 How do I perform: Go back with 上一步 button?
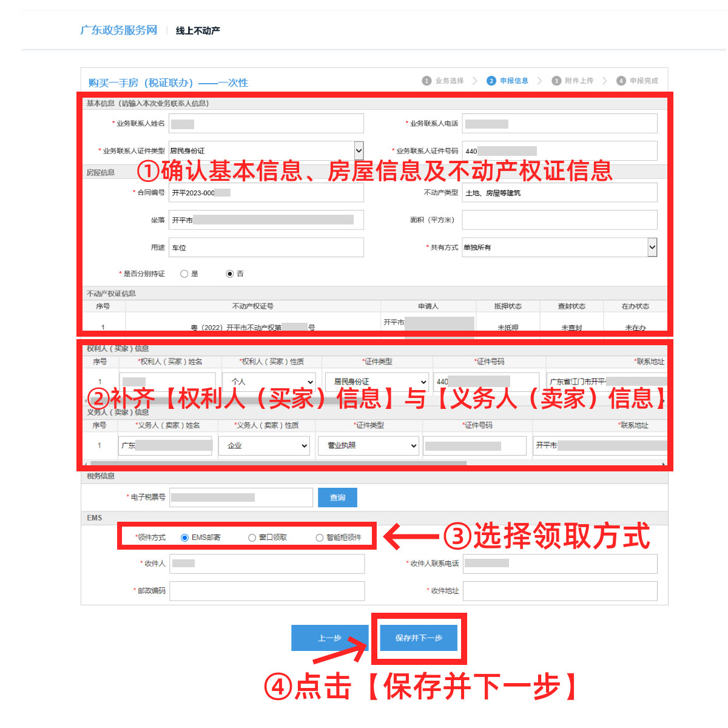point(329,638)
